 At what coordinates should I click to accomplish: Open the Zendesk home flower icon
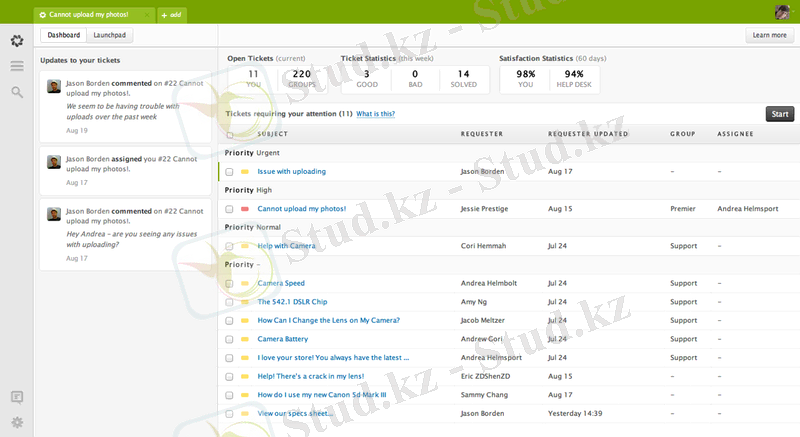[17, 40]
